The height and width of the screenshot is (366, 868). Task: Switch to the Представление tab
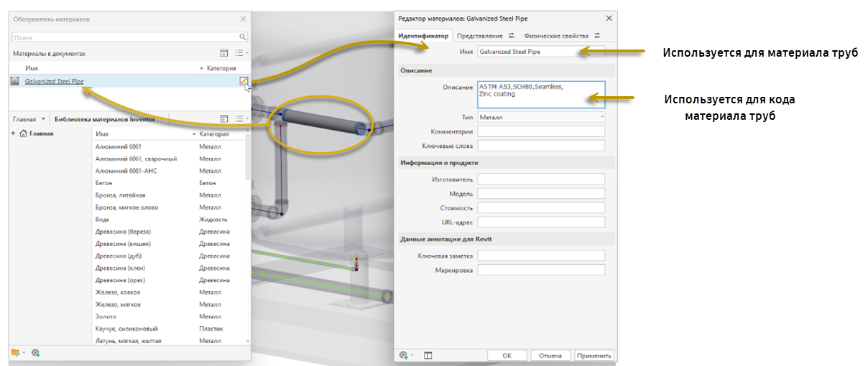point(479,35)
